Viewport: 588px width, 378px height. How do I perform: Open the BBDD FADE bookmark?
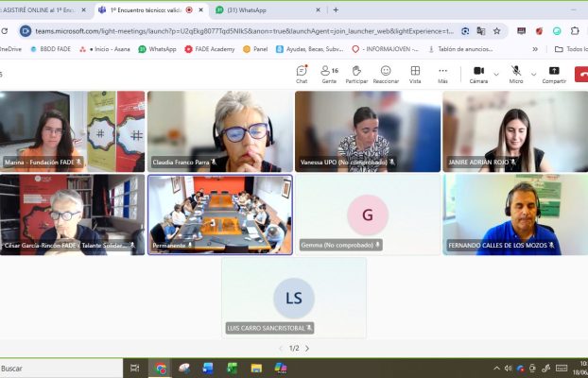tap(51, 49)
